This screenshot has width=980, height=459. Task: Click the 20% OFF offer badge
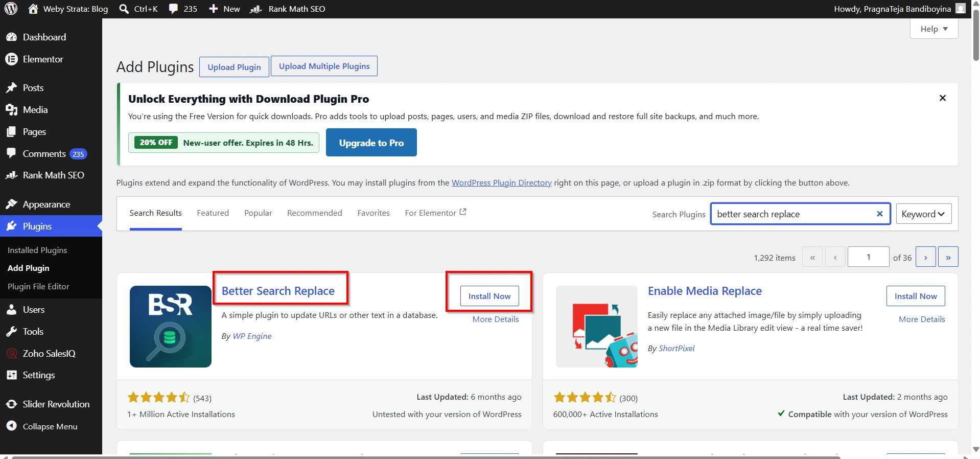156,142
